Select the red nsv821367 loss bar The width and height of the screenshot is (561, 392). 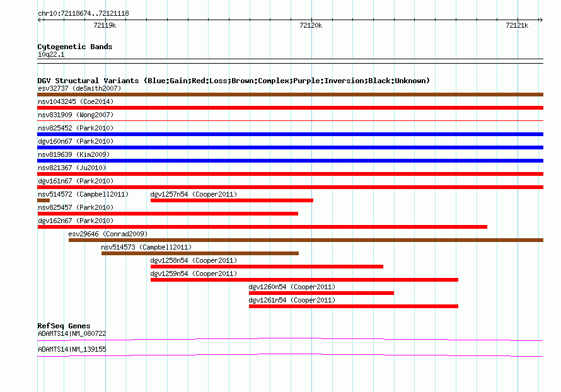click(x=290, y=174)
